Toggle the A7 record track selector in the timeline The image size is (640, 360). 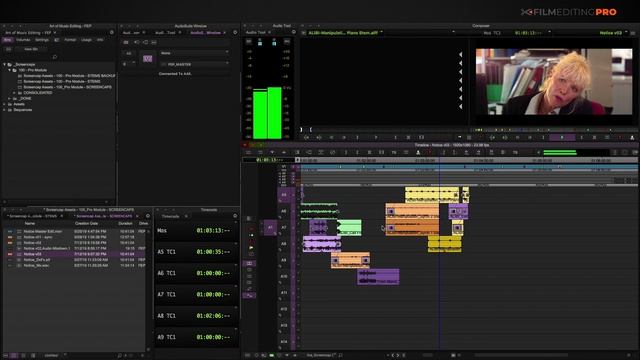point(284,228)
